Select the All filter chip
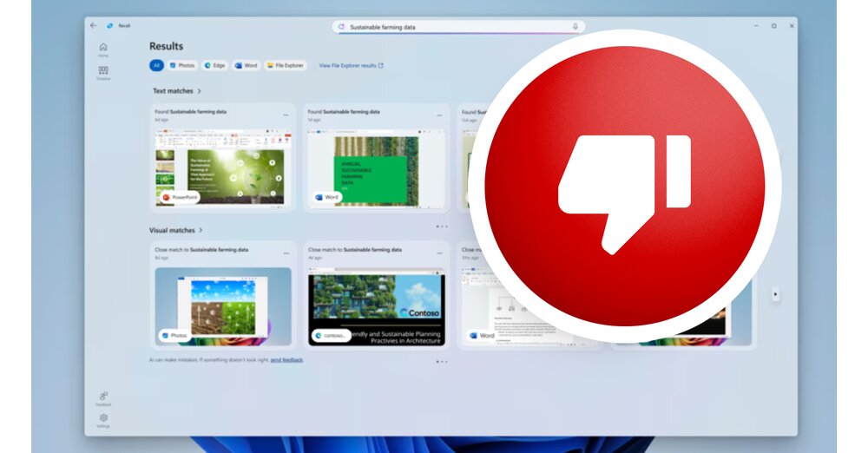 (x=156, y=65)
